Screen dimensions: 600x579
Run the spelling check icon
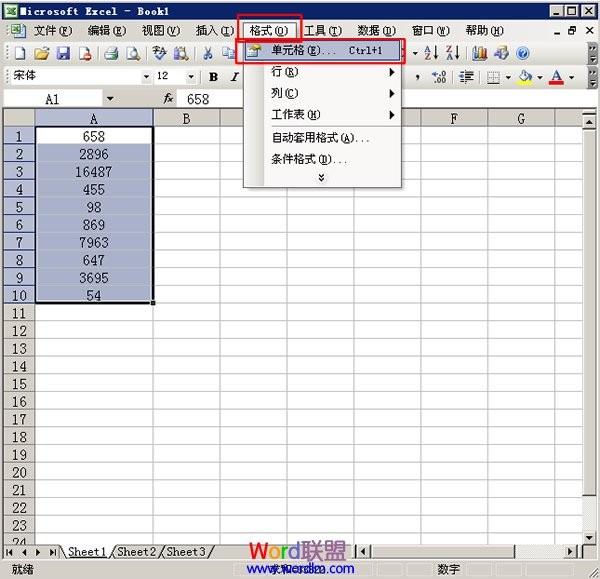pyautogui.click(x=159, y=53)
